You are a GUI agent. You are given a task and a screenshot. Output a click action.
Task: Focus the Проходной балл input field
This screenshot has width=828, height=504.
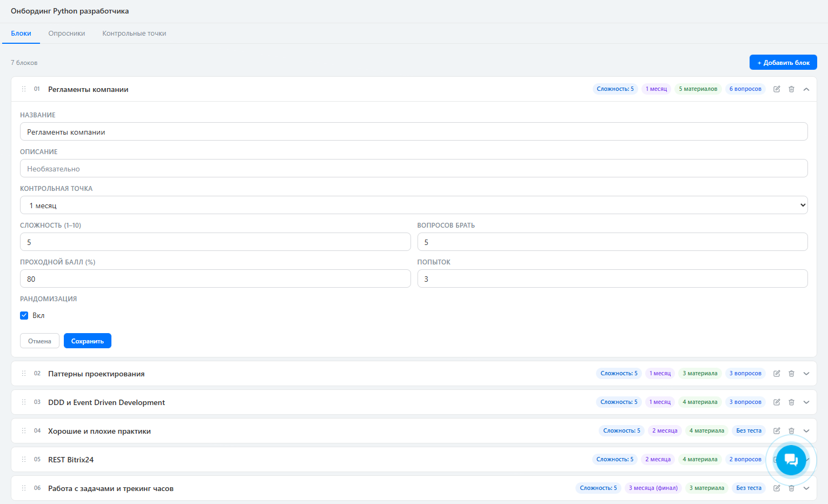tap(215, 279)
